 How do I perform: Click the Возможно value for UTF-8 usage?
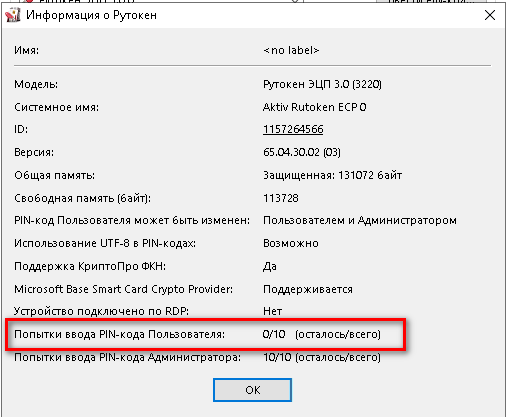tap(291, 243)
